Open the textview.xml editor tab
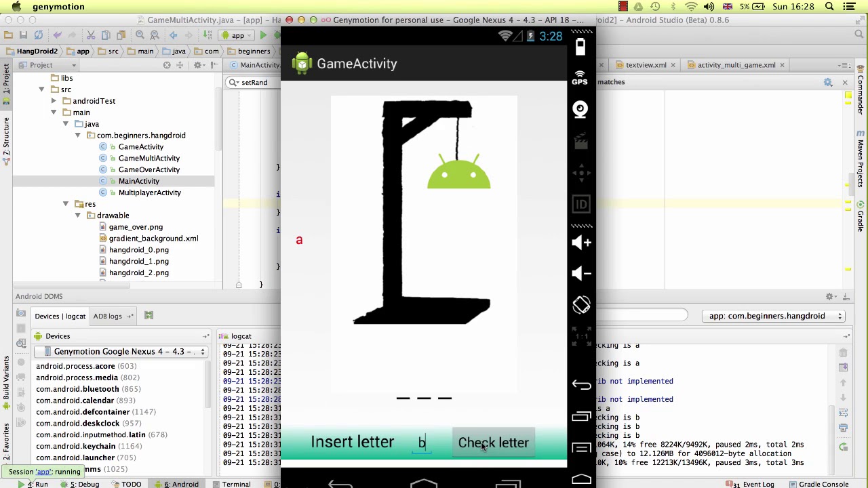The image size is (868, 488). pyautogui.click(x=646, y=65)
